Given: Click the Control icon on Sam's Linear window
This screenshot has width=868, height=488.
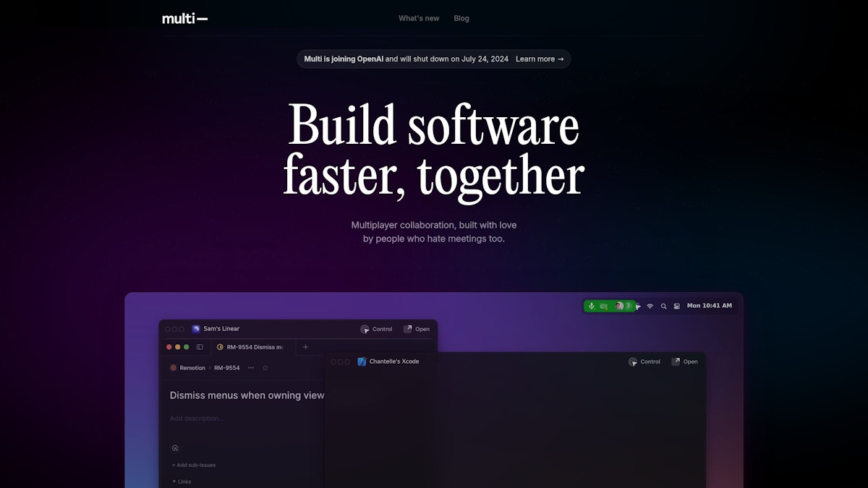Looking at the screenshot, I should coord(366,329).
